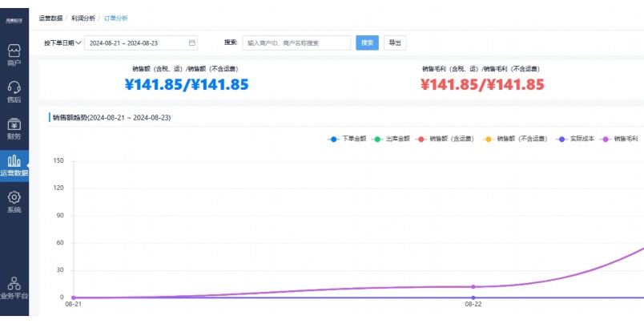Open the 商户 merchant sidebar section

coord(14,55)
